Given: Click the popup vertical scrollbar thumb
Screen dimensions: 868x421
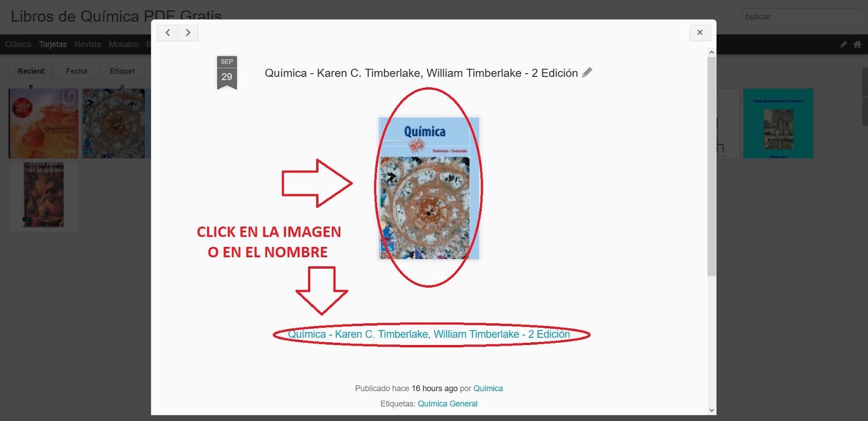Looking at the screenshot, I should click(x=712, y=166).
